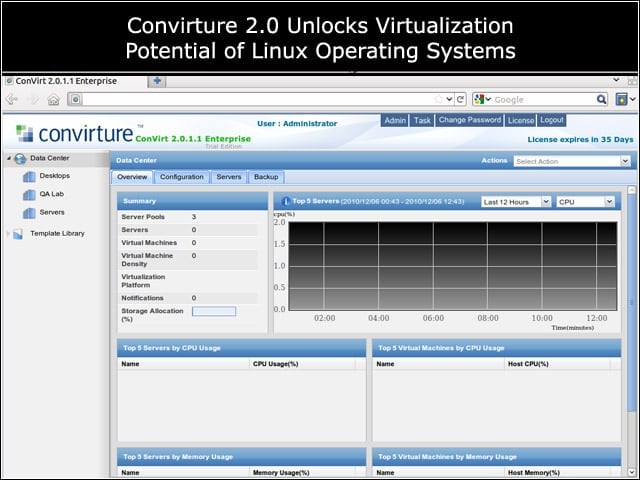
Task: Select QA Lab in the navigation tree
Action: point(52,194)
